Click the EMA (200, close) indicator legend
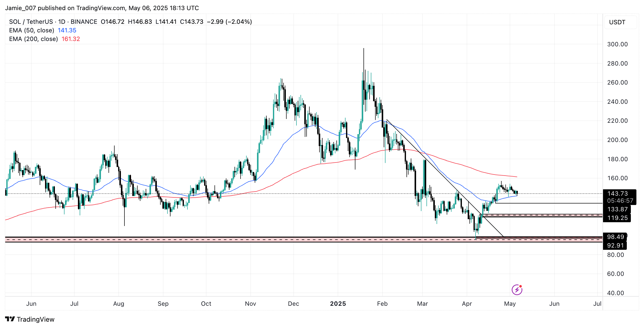Image resolution: width=644 pixels, height=328 pixels. [x=33, y=39]
